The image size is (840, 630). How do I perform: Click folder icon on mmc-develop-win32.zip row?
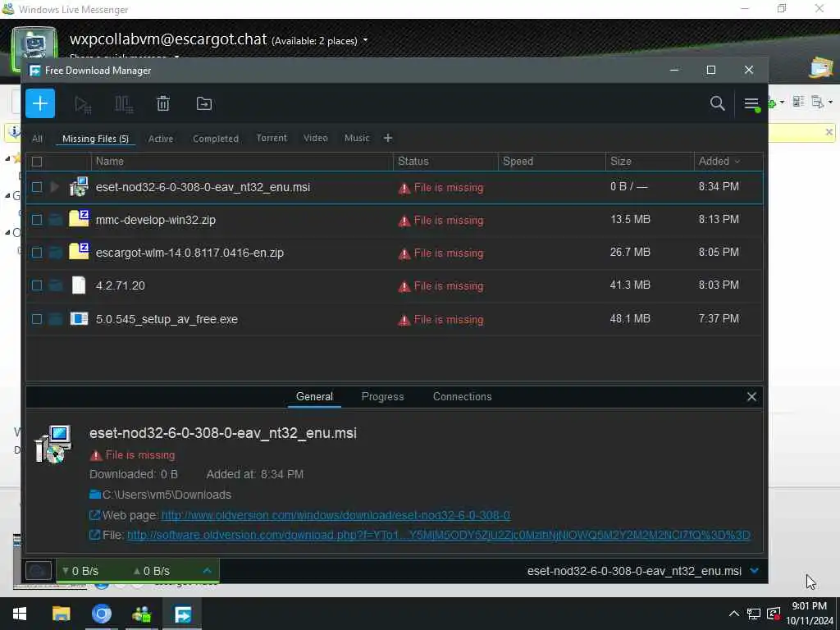coord(56,220)
